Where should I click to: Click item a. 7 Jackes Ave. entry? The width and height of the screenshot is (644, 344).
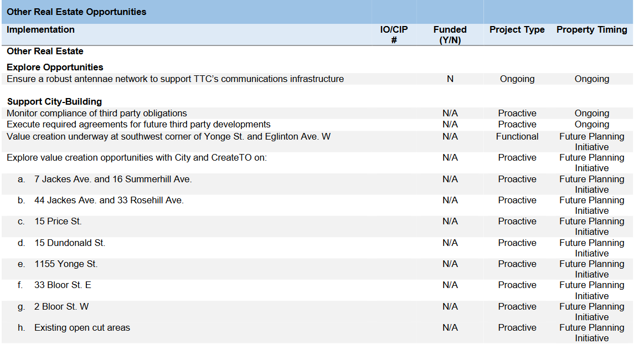113,179
